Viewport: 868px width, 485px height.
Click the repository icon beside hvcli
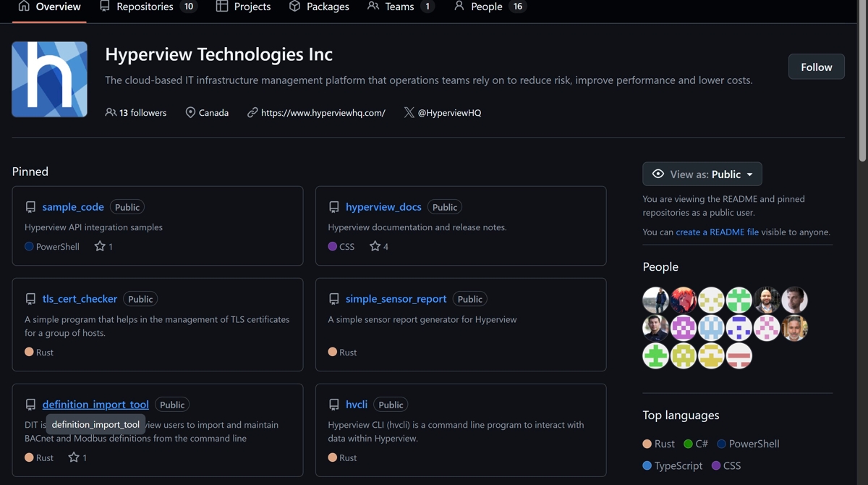click(333, 405)
